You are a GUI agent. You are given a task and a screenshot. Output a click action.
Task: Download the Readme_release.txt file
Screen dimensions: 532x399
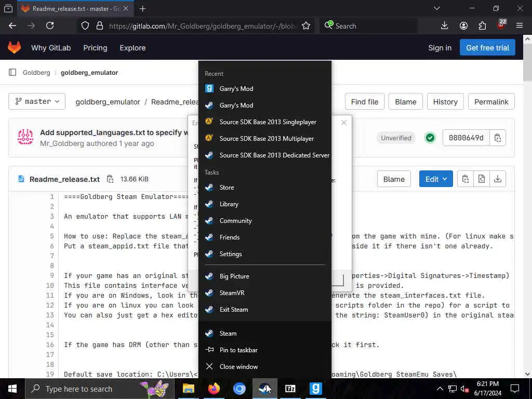pos(498,179)
